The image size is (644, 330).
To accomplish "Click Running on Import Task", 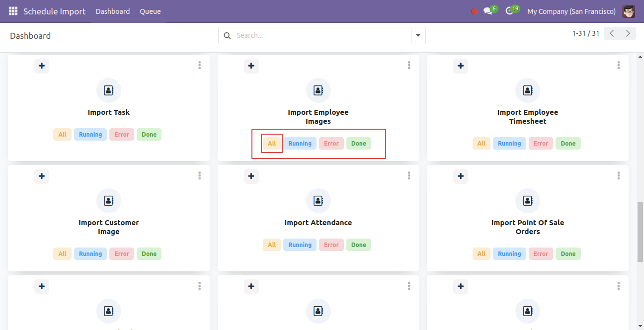I will (90, 135).
